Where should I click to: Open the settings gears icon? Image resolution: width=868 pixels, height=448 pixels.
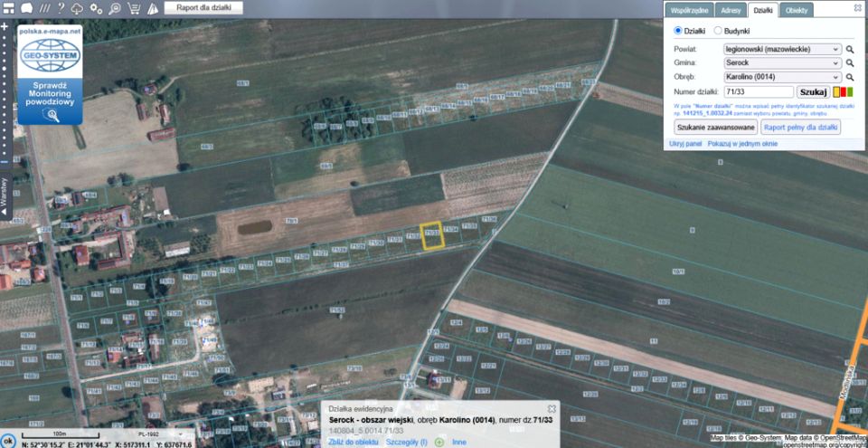[97, 8]
